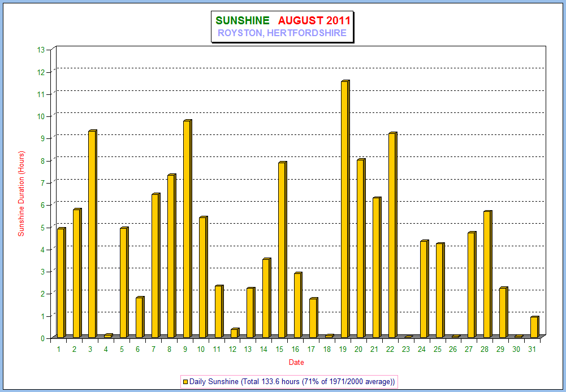Click the bar for date 29
Viewport: 566px width, 392px height.
coord(504,312)
